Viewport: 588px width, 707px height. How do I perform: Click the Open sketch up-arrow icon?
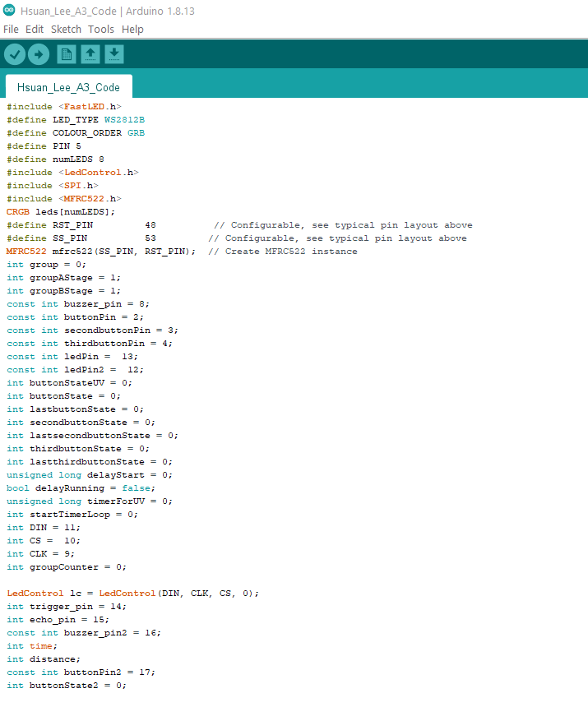tap(90, 54)
